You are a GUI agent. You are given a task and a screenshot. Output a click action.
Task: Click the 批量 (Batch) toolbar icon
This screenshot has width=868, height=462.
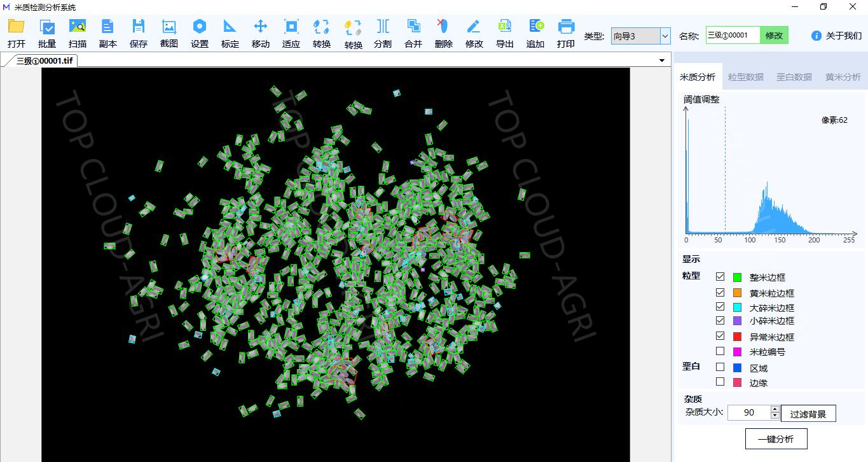(x=47, y=27)
